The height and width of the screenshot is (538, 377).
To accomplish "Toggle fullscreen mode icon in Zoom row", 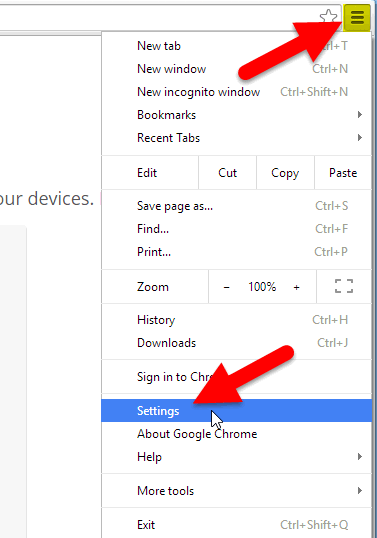I will (x=344, y=286).
